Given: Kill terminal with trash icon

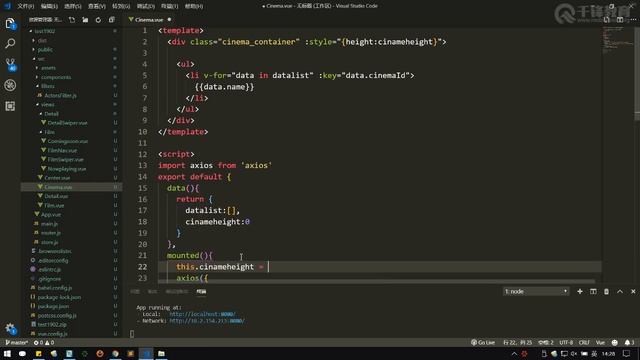Looking at the screenshot, I should point(607,291).
